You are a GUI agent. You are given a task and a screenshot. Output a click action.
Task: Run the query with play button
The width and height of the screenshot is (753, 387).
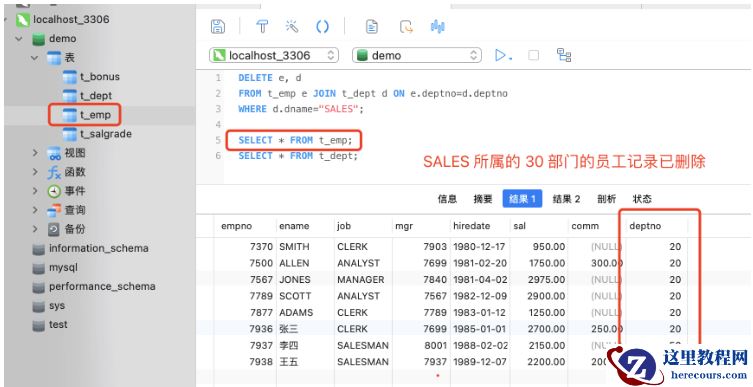point(501,55)
